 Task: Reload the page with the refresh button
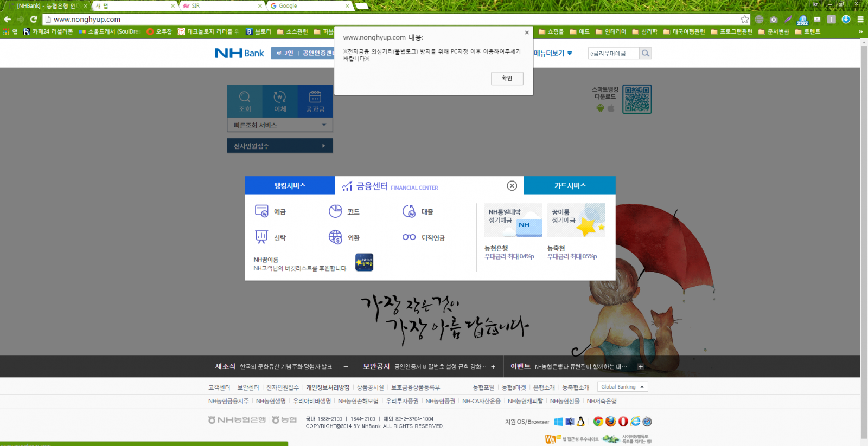pyautogui.click(x=34, y=19)
